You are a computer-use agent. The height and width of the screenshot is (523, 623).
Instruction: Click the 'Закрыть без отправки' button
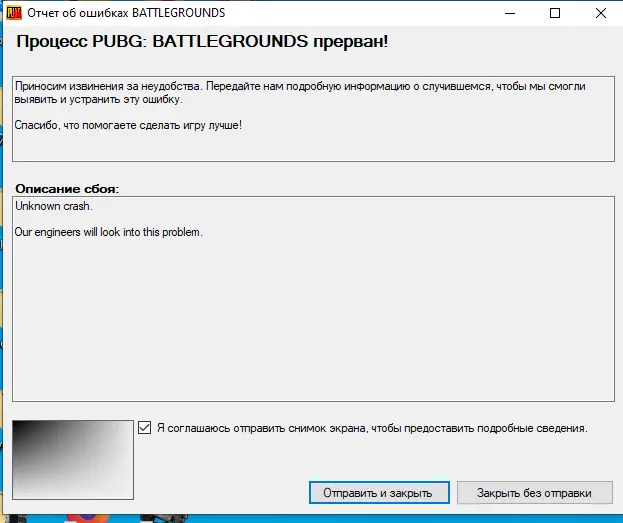point(534,493)
